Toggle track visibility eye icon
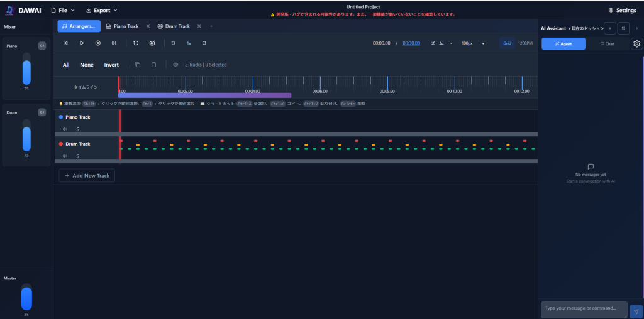Screen dimensions: 644x319 point(175,65)
